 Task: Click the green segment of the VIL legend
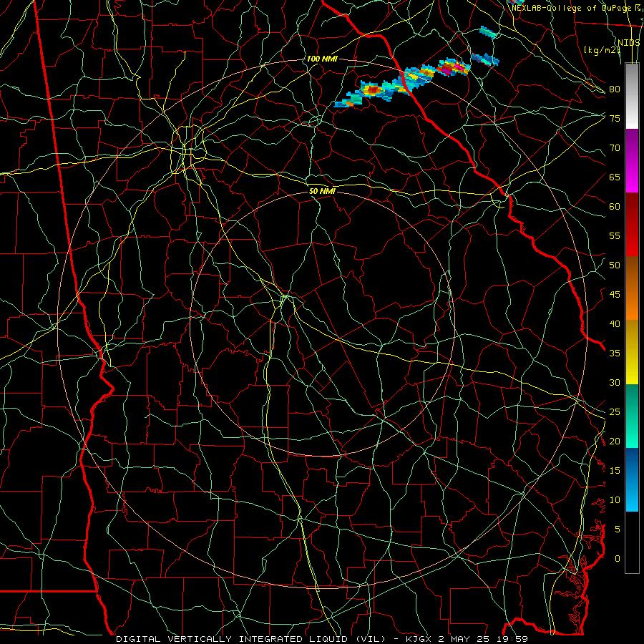point(632,416)
